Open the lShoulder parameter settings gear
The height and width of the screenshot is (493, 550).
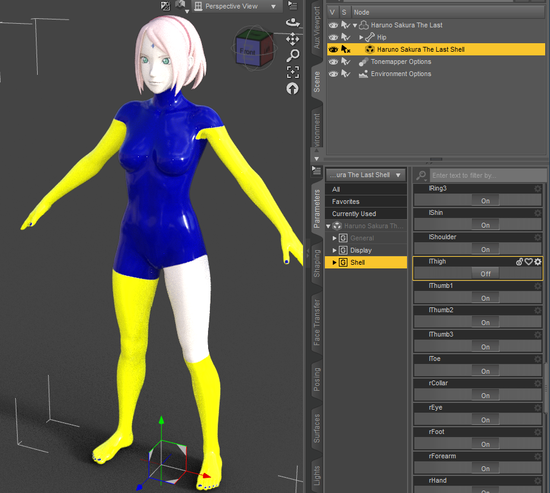pyautogui.click(x=538, y=238)
